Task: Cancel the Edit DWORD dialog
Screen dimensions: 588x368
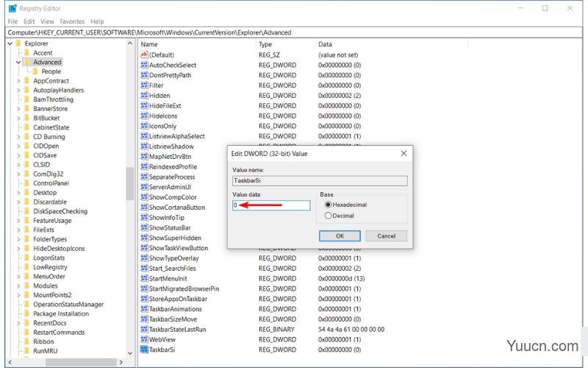Action: [x=387, y=236]
